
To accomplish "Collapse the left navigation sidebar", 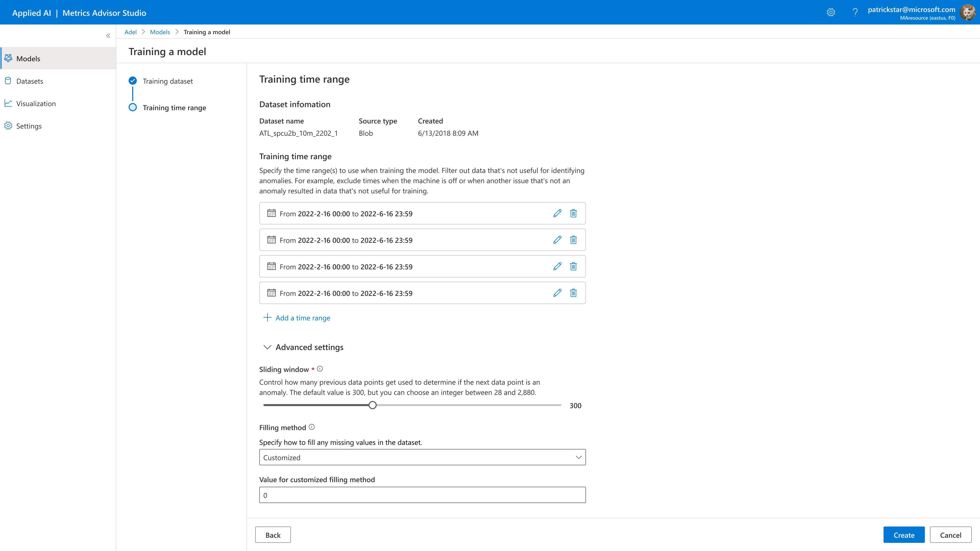I will click(108, 36).
